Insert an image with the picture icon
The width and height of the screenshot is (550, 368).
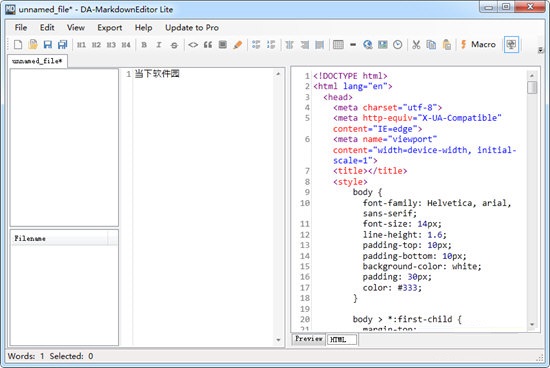coord(383,45)
